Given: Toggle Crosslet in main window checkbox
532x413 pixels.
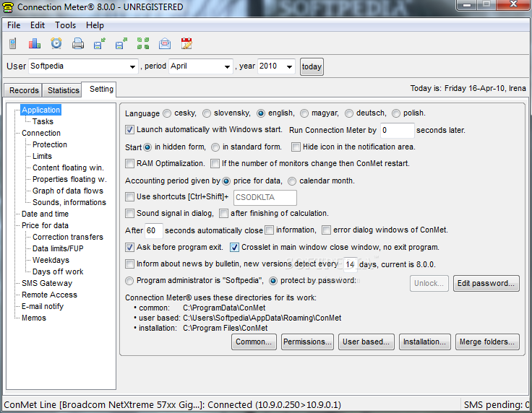Looking at the screenshot, I should coord(234,248).
